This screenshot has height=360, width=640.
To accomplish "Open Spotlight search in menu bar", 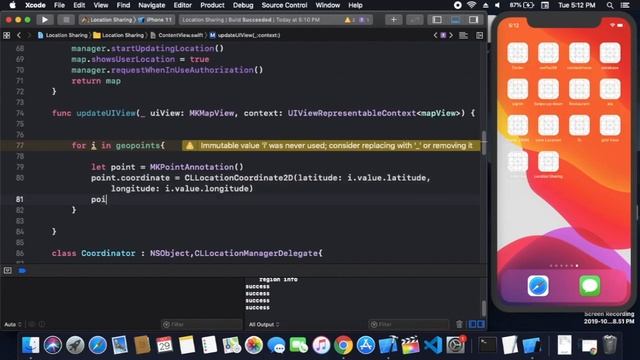I will click(610, 5).
